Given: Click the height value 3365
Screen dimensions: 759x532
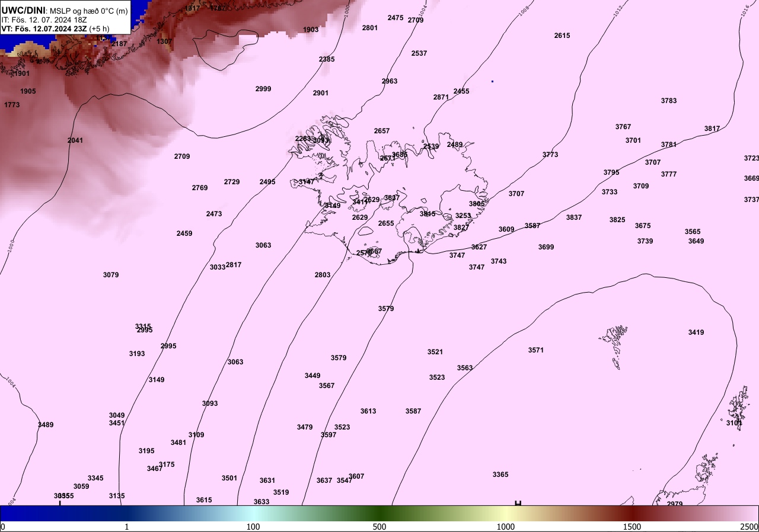Looking at the screenshot, I should 500,475.
